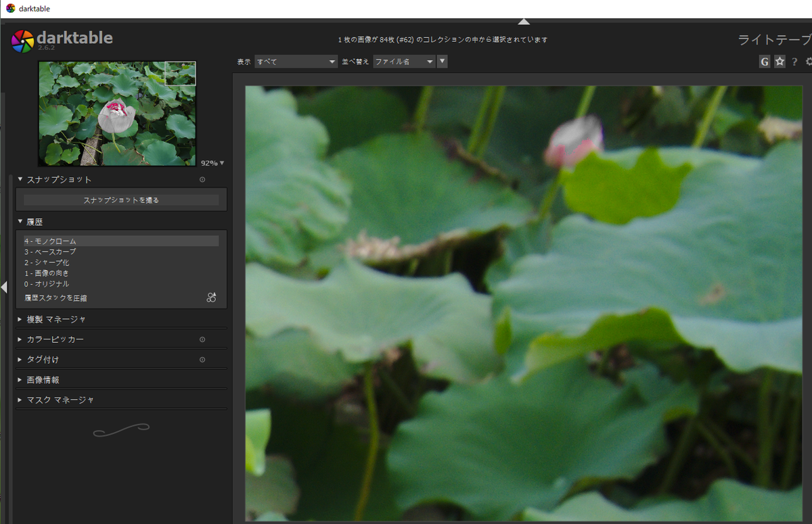Click the collection status text at top
Viewport: 812px width, 524px height.
point(443,40)
